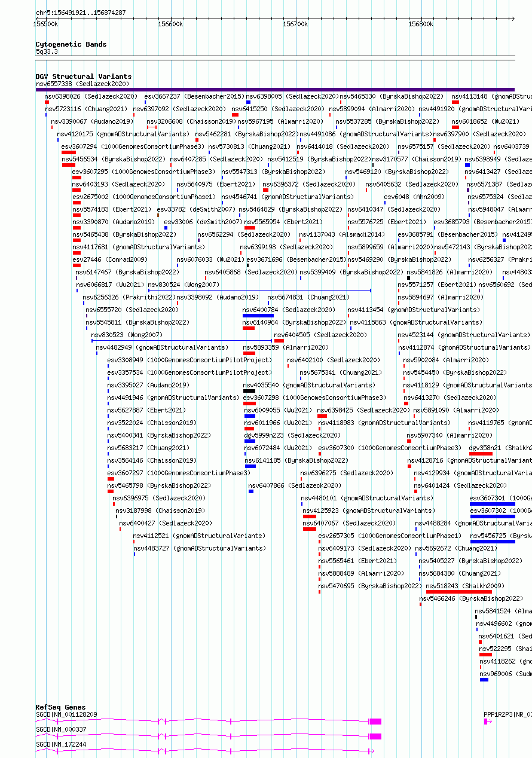Open variant nsv4113148 near the top right

click(x=491, y=96)
